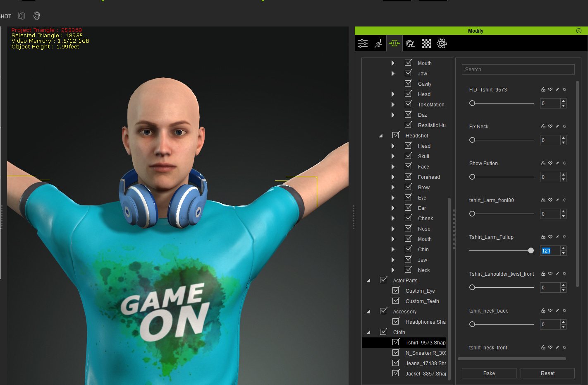Open the Texture checkerboard tab icon
588x385 pixels.
point(426,43)
